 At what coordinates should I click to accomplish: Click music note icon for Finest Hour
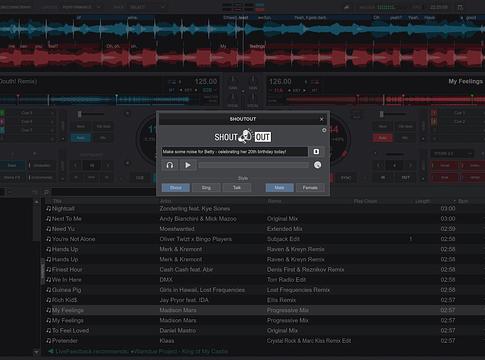pyautogui.click(x=49, y=270)
